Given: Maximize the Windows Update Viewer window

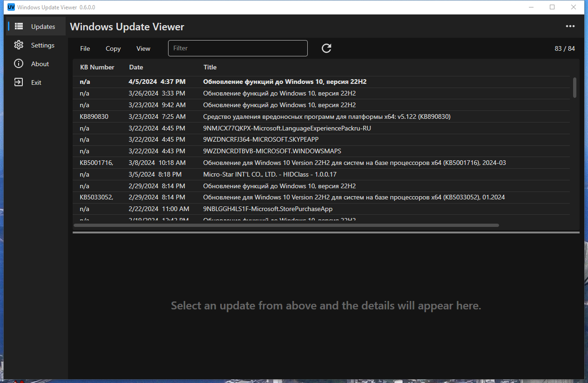Looking at the screenshot, I should 552,7.
